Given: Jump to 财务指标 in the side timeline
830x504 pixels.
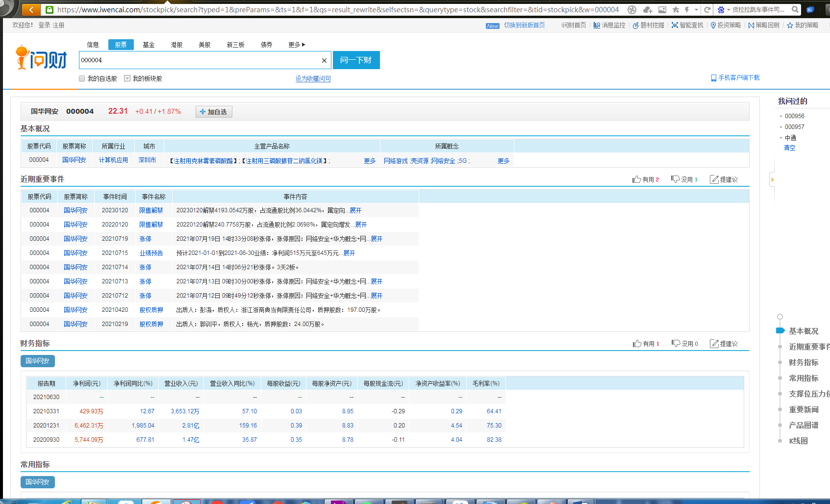Looking at the screenshot, I should coord(803,362).
